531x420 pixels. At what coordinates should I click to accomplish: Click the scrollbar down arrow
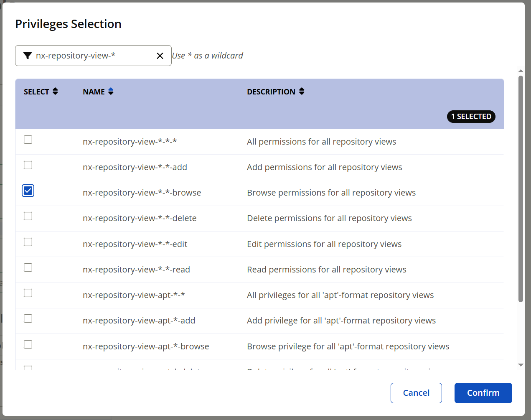[521, 365]
